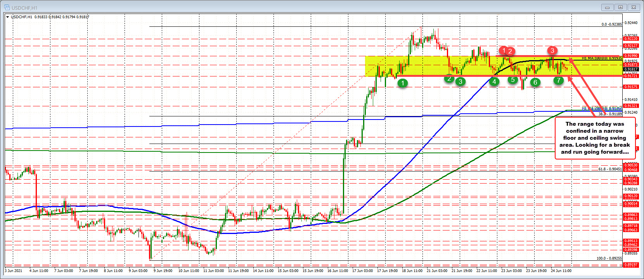Screen dimensions: 644x279
Task: Click the chart window icon in title bar
Action: 7,8
